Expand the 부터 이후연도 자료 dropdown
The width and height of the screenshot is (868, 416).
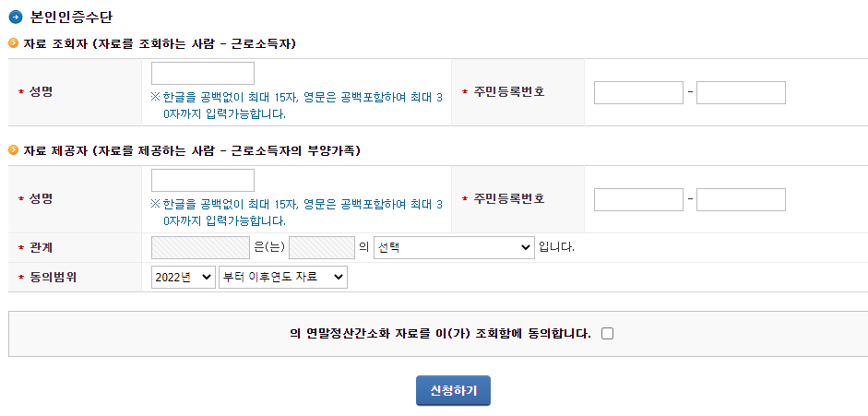pyautogui.click(x=283, y=278)
